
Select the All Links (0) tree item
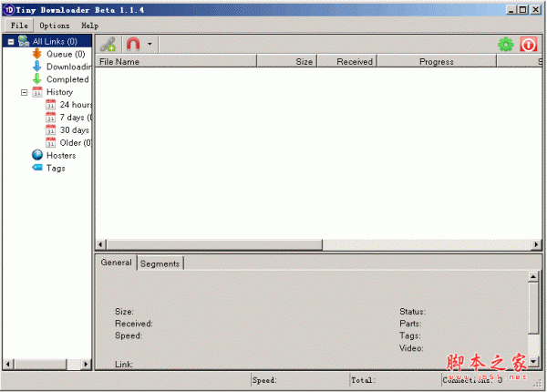[x=55, y=42]
